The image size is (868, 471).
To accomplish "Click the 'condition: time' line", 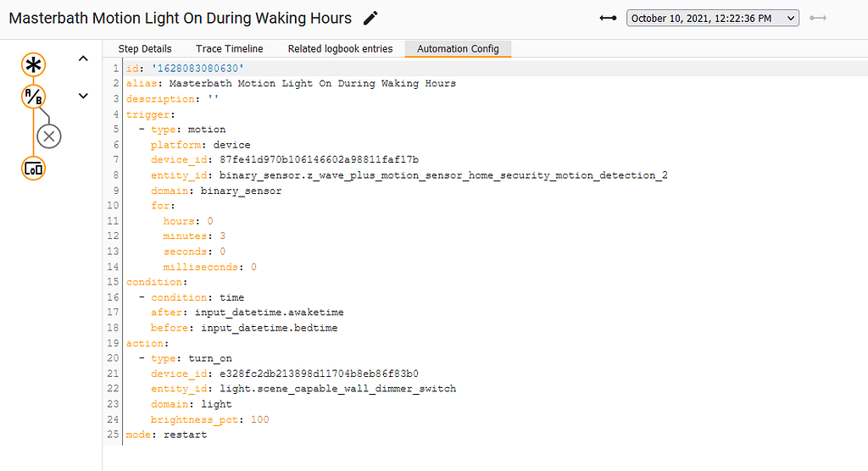I will coord(192,298).
